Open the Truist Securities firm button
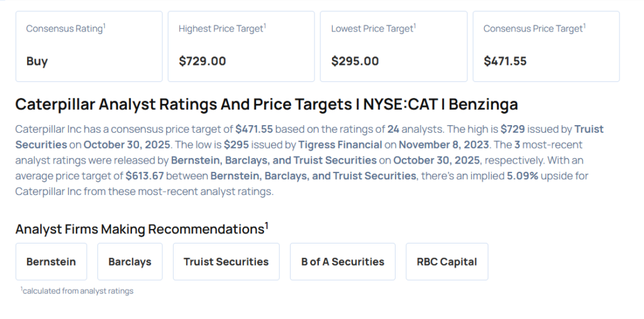 (226, 262)
